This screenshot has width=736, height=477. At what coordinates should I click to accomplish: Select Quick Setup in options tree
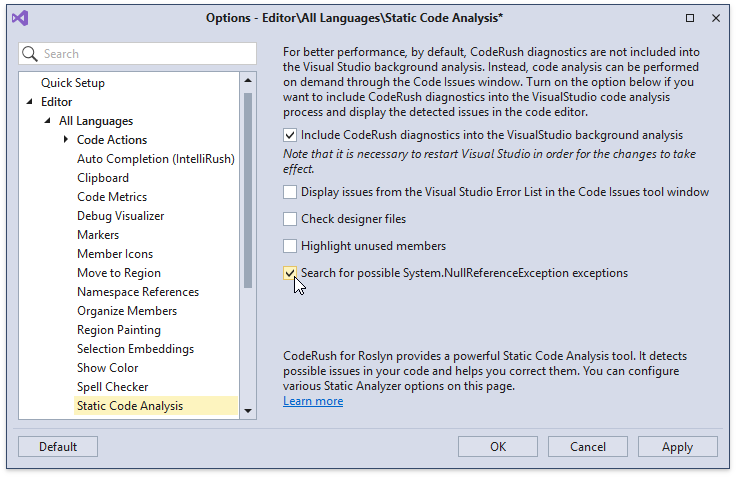coord(73,83)
